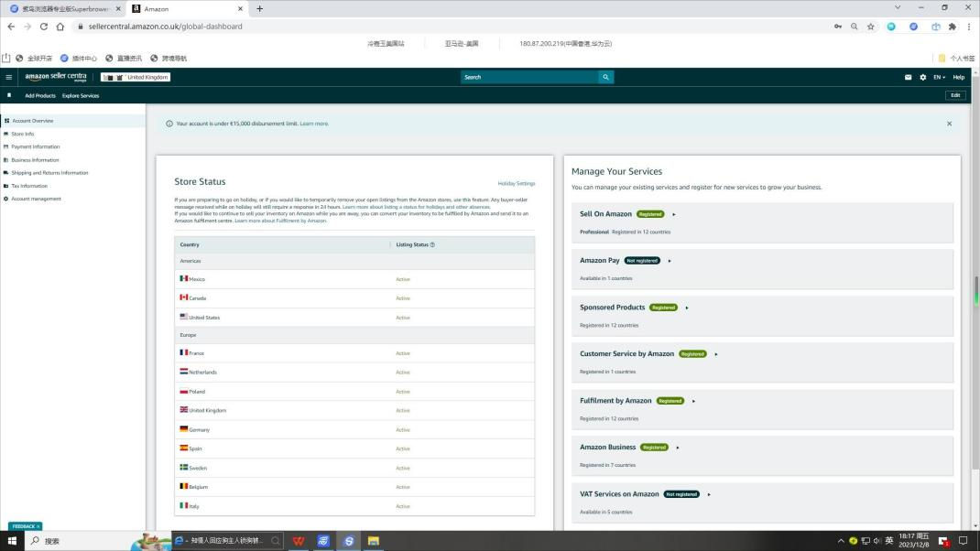Close the Amazon browser tab

240,9
